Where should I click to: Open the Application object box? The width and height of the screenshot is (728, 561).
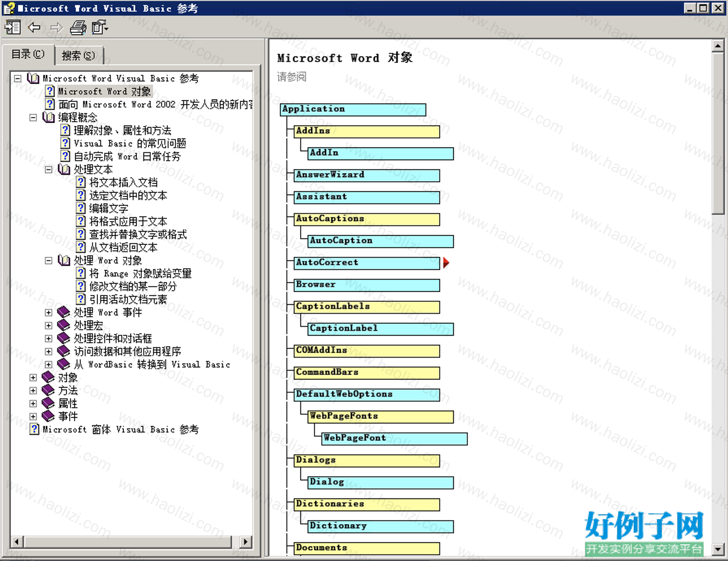(353, 110)
